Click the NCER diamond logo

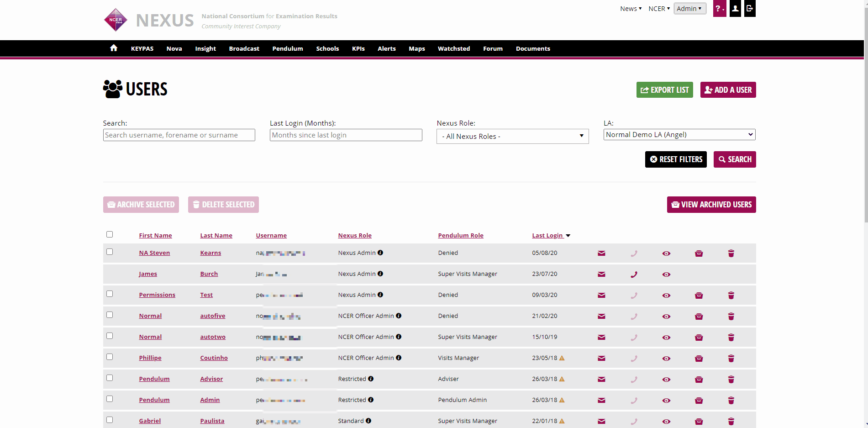click(x=116, y=20)
